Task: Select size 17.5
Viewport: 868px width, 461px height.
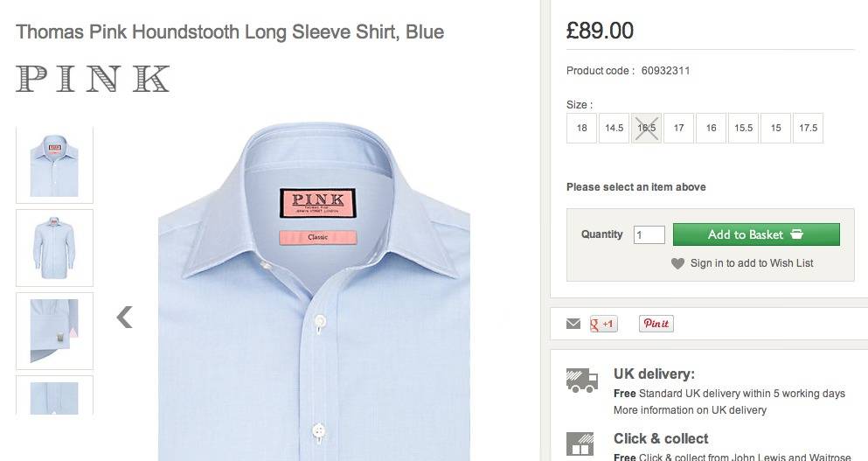Action: [808, 128]
